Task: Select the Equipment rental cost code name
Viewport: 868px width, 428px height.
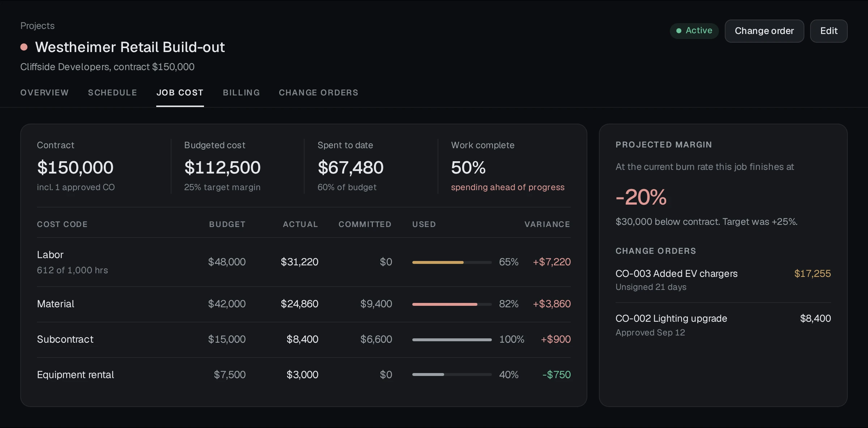Action: coord(75,374)
